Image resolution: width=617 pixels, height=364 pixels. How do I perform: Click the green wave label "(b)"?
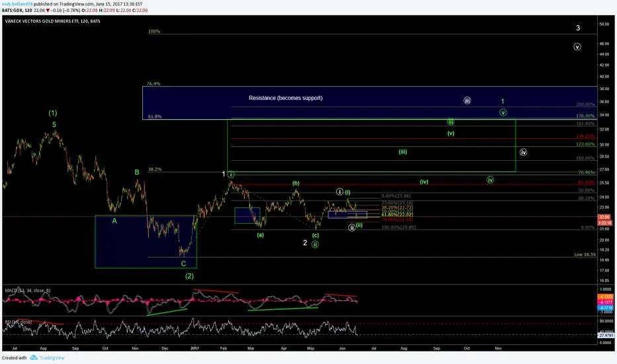coord(296,183)
